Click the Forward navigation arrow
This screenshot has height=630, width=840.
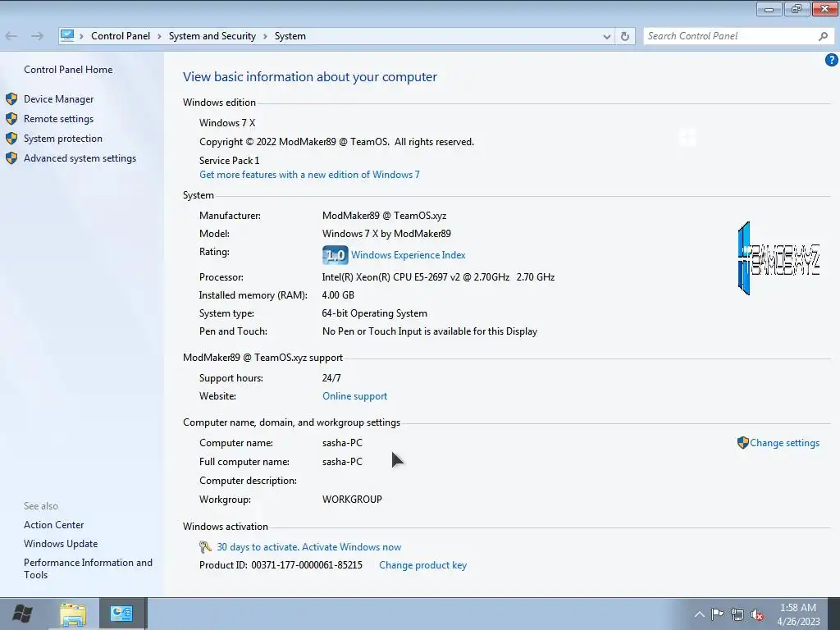point(37,36)
